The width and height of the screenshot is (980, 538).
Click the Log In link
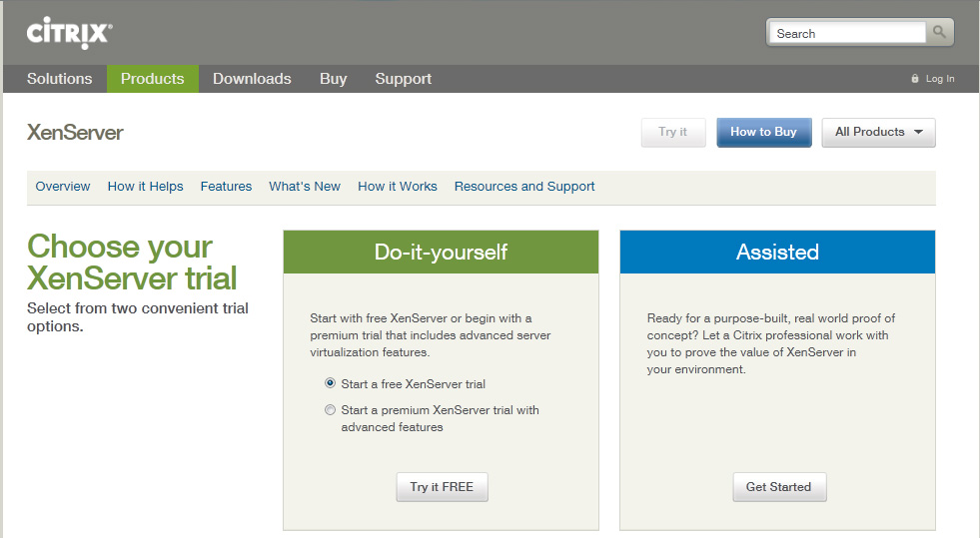940,79
